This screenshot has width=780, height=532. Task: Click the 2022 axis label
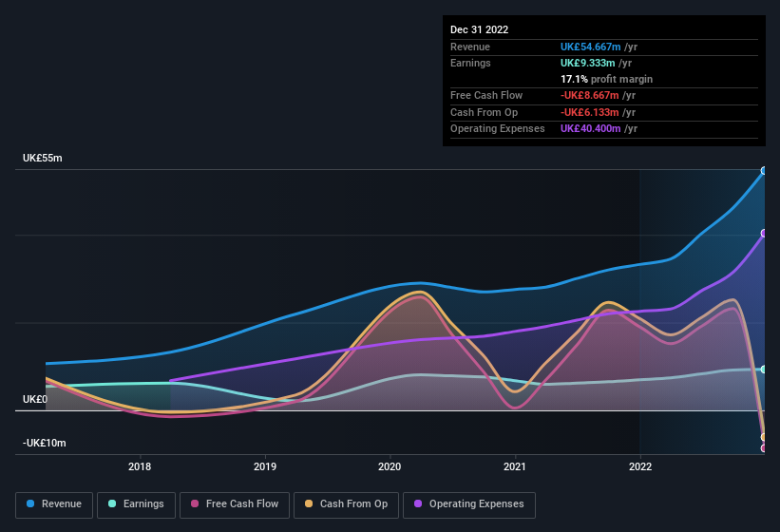[x=639, y=466]
